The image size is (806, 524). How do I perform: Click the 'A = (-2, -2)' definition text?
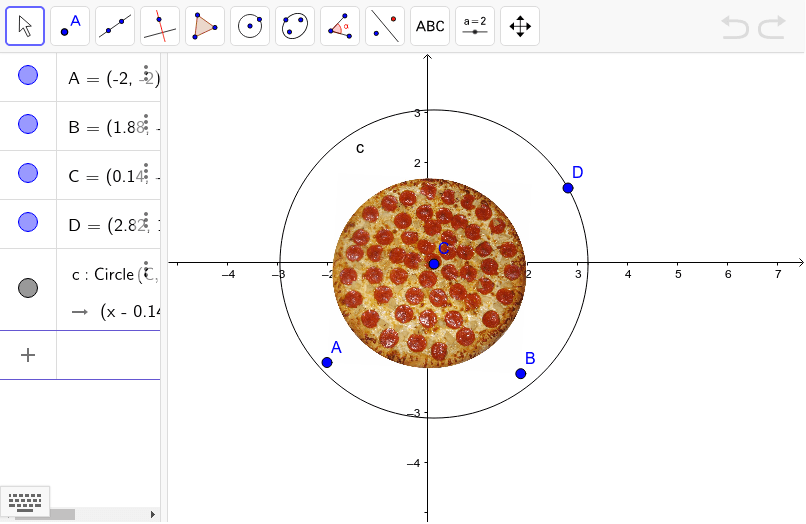click(x=114, y=79)
